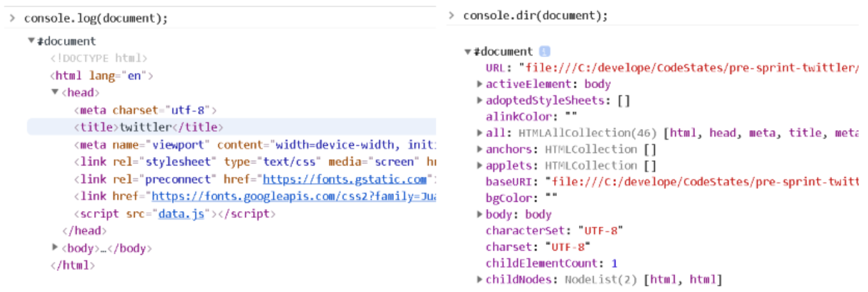The height and width of the screenshot is (292, 868).
Task: Click the bgColor property row
Action: (x=521, y=199)
